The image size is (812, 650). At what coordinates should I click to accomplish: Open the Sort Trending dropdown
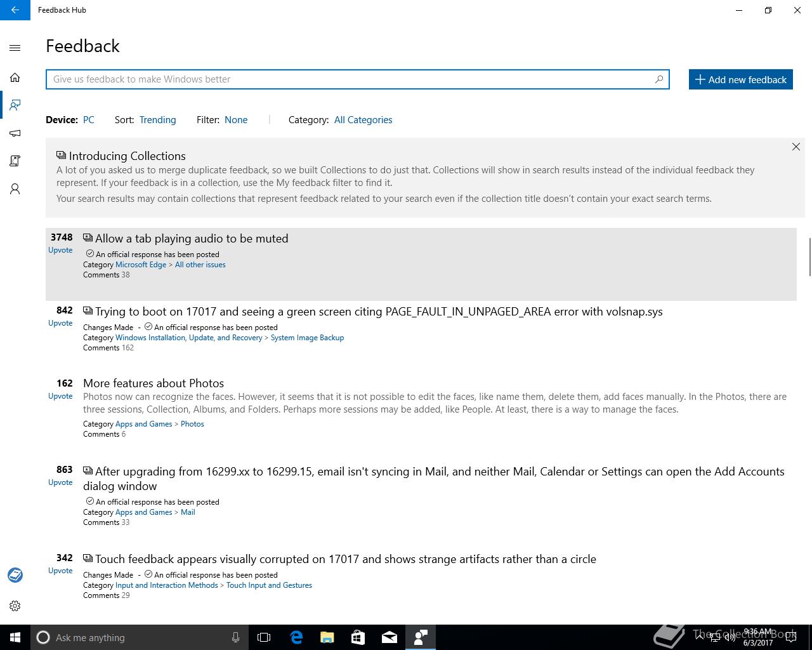(x=157, y=120)
